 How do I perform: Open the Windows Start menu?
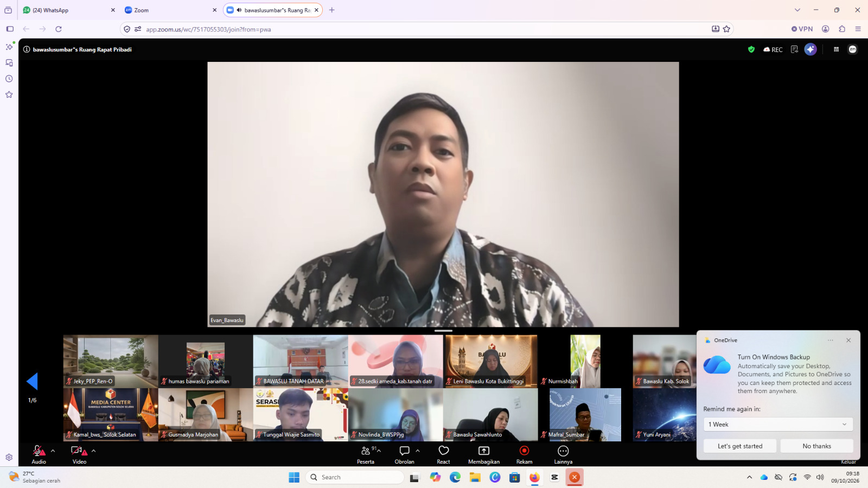(294, 477)
